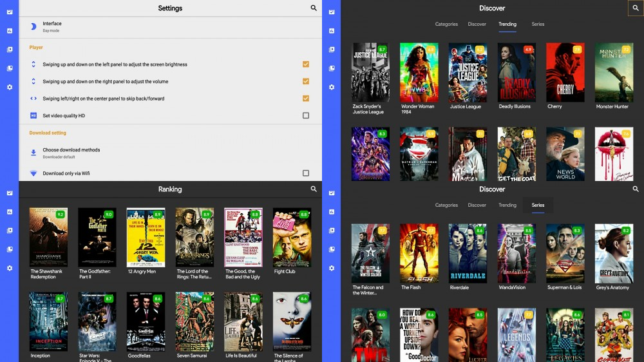Switch to Trending tab in lower Discover panel
The height and width of the screenshot is (362, 644).
[507, 205]
